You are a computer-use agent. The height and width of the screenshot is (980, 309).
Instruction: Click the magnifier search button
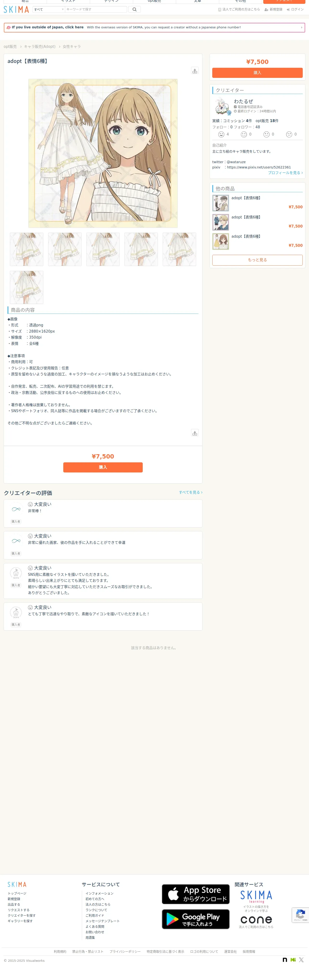(x=135, y=10)
